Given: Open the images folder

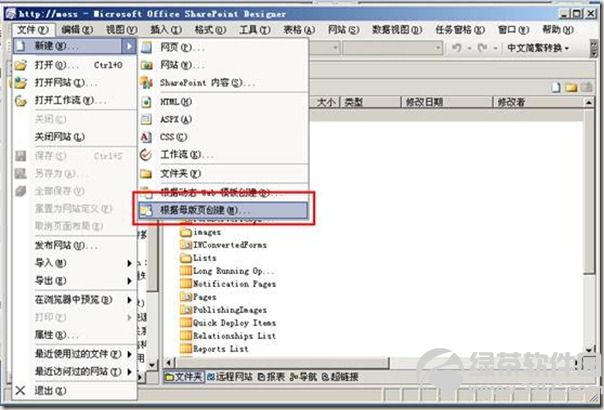Looking at the screenshot, I should [207, 232].
